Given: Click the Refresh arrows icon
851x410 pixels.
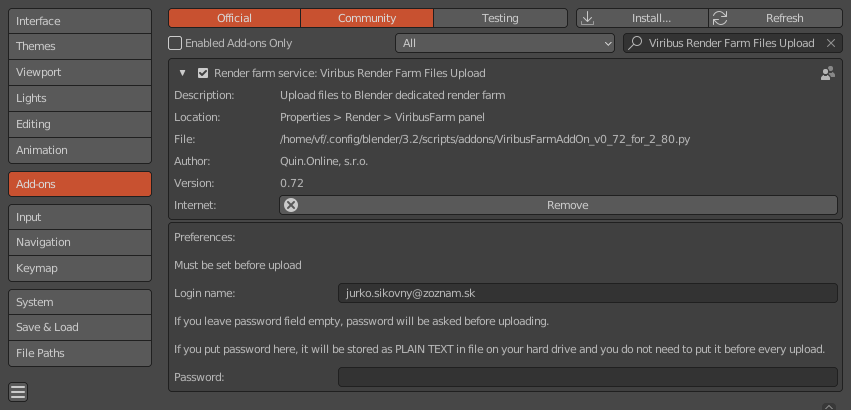Looking at the screenshot, I should [x=721, y=18].
